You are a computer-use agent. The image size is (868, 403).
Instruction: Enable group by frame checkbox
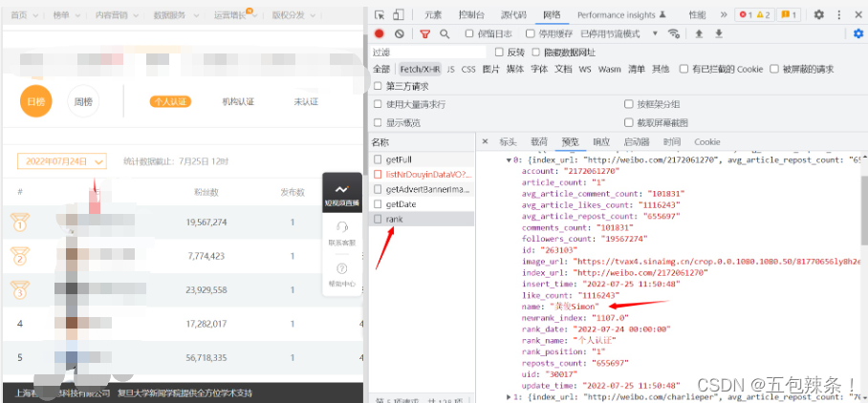[x=628, y=104]
